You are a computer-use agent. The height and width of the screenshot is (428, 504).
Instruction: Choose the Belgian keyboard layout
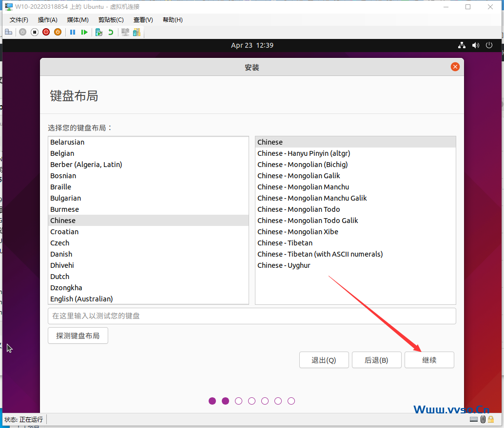62,153
